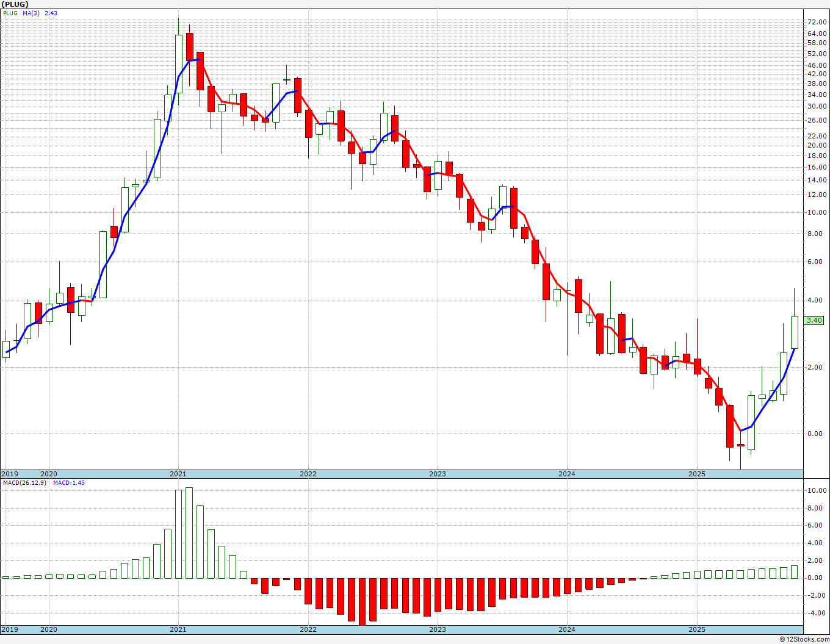Click the 2.43 moving average value
The width and height of the screenshot is (830, 644).
(x=51, y=13)
